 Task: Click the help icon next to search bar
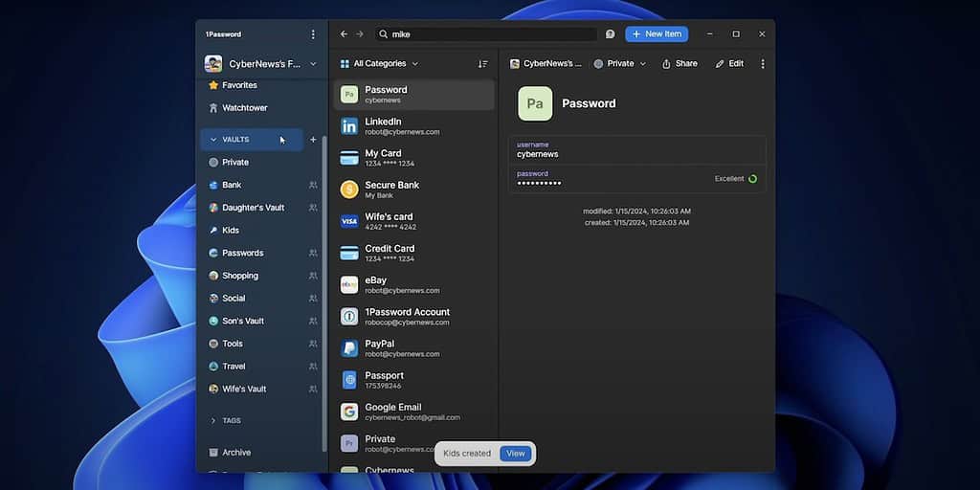coord(611,34)
